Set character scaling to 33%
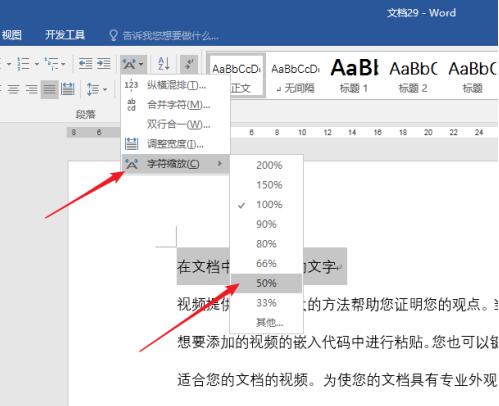The height and width of the screenshot is (406, 499). coord(267,303)
